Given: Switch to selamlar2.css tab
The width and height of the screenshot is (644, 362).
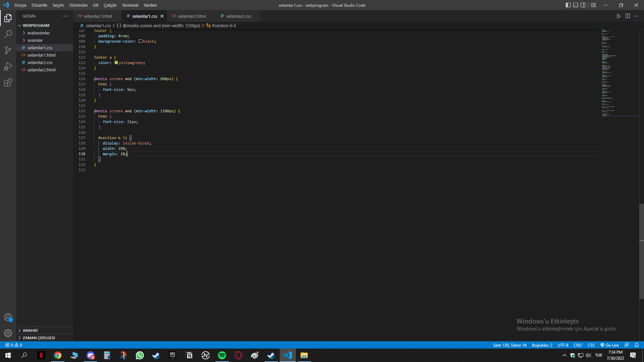Looking at the screenshot, I should [x=238, y=16].
